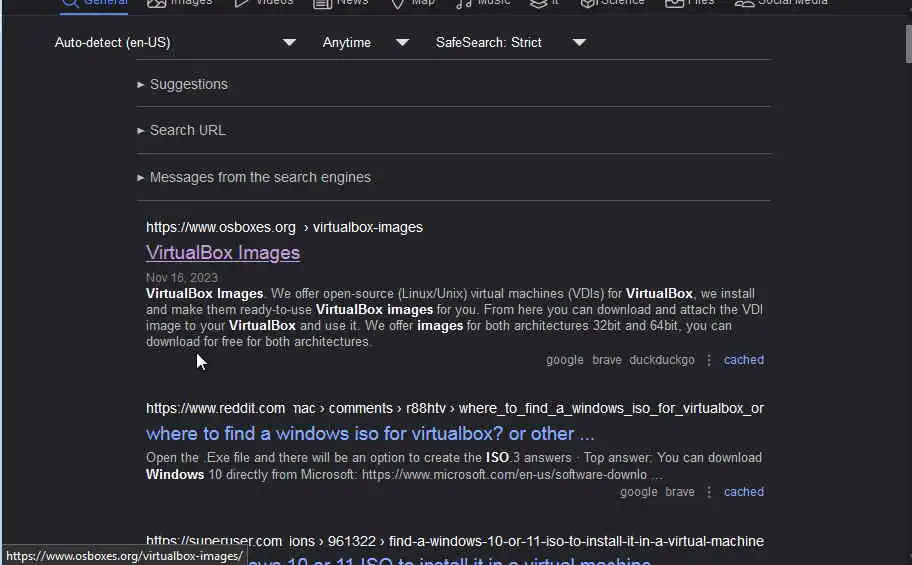
Task: Switch to the Map search tab
Action: click(x=412, y=3)
